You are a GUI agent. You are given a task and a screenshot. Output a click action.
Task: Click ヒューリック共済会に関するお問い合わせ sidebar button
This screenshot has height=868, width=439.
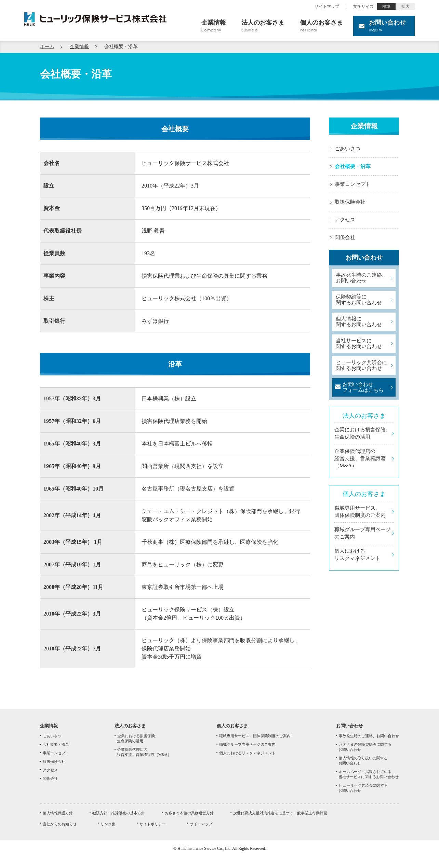coord(364,366)
